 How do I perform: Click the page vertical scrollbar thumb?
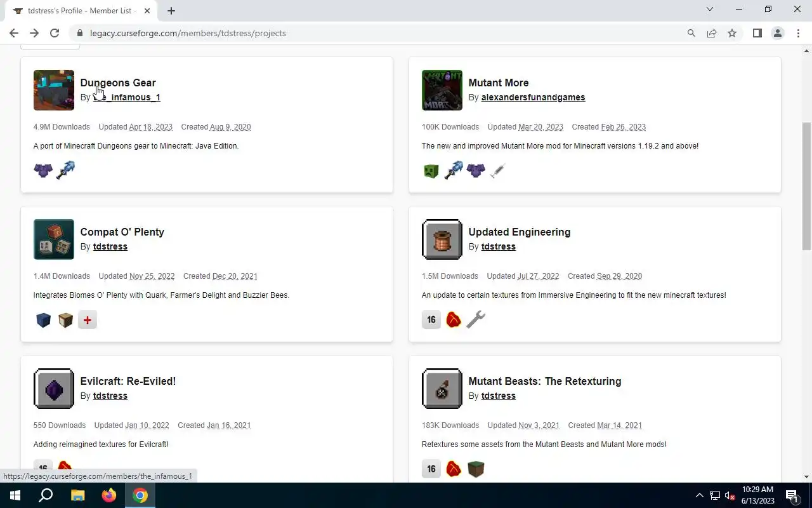coord(807,186)
